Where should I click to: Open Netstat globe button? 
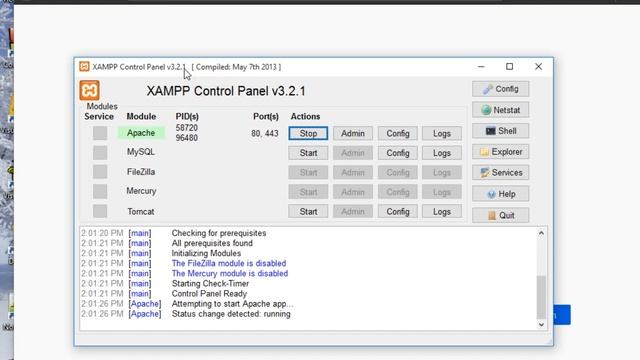500,110
